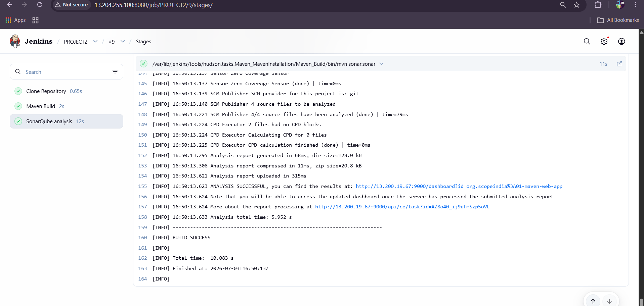The width and height of the screenshot is (644, 306).
Task: Click Maven Build success status icon
Action: (x=18, y=106)
